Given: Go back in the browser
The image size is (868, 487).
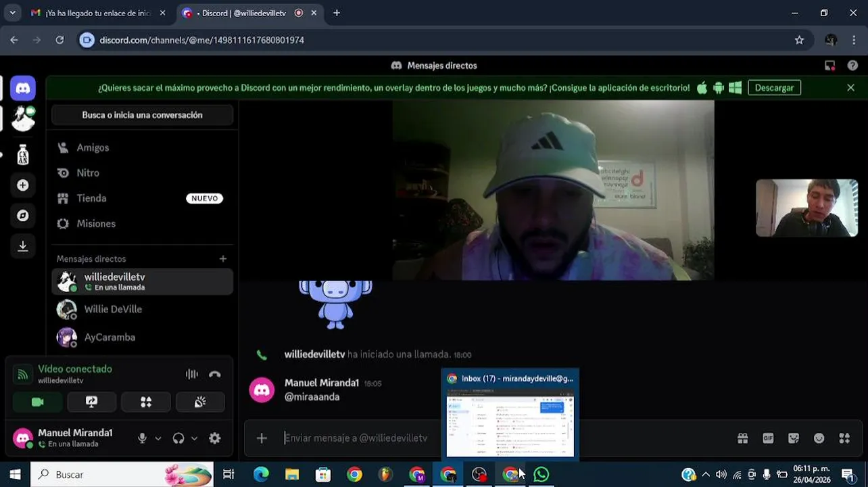Looking at the screenshot, I should (14, 40).
